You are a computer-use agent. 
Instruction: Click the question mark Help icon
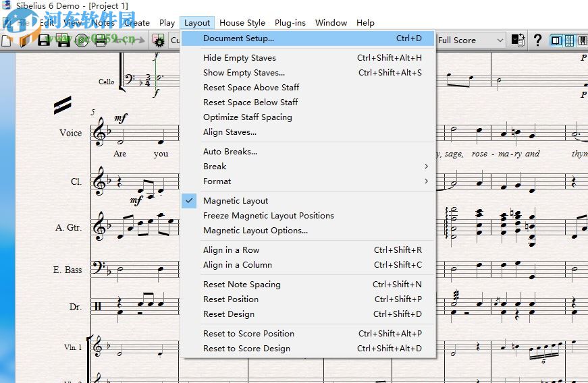point(537,40)
